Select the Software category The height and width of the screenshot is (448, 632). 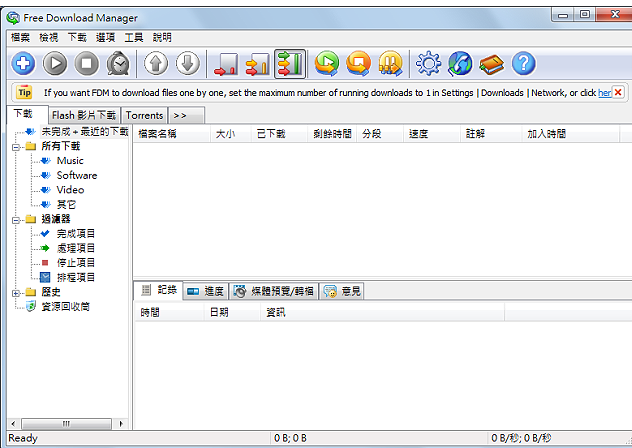tap(77, 175)
